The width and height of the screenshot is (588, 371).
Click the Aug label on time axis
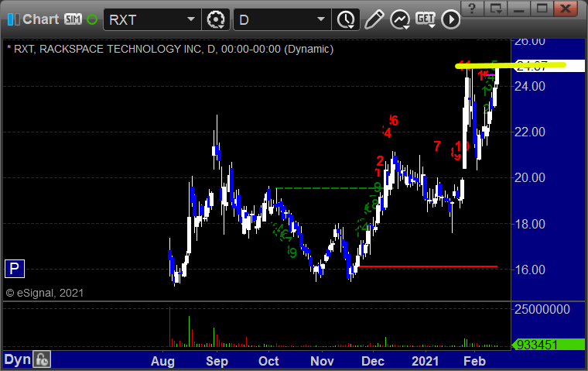pos(162,361)
